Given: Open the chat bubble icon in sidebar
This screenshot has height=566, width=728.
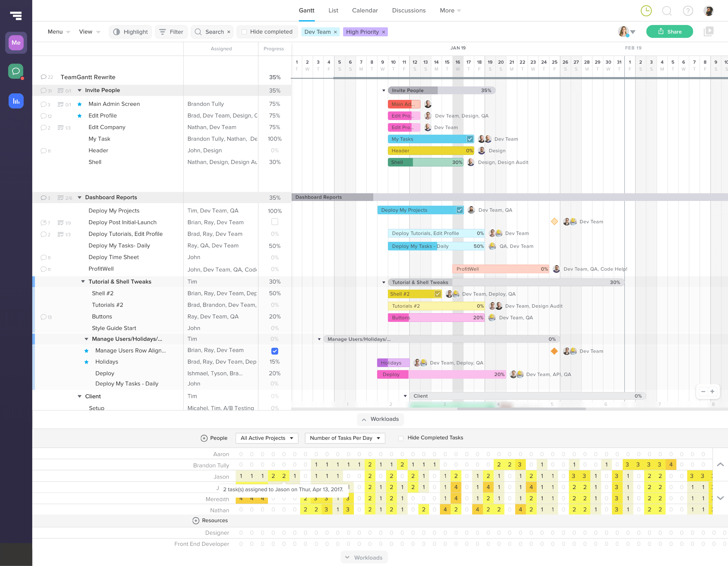Looking at the screenshot, I should click(x=16, y=71).
